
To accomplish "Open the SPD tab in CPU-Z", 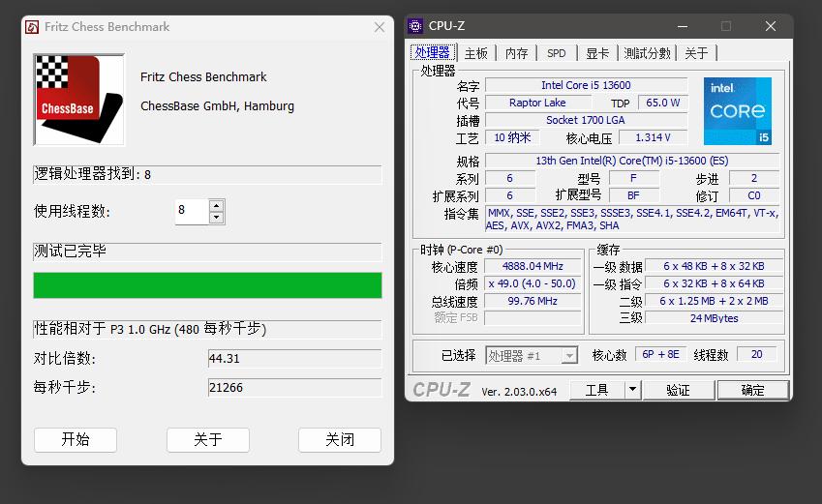I will (x=556, y=53).
